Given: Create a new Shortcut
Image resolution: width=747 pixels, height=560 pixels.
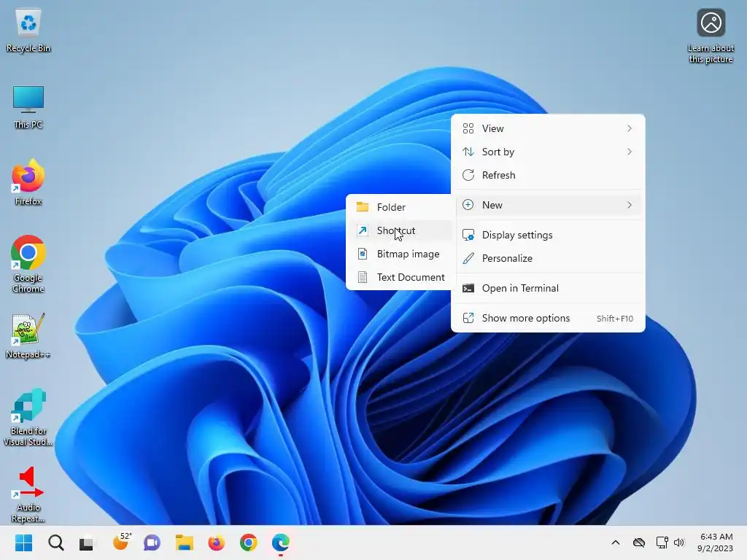Looking at the screenshot, I should (400, 230).
